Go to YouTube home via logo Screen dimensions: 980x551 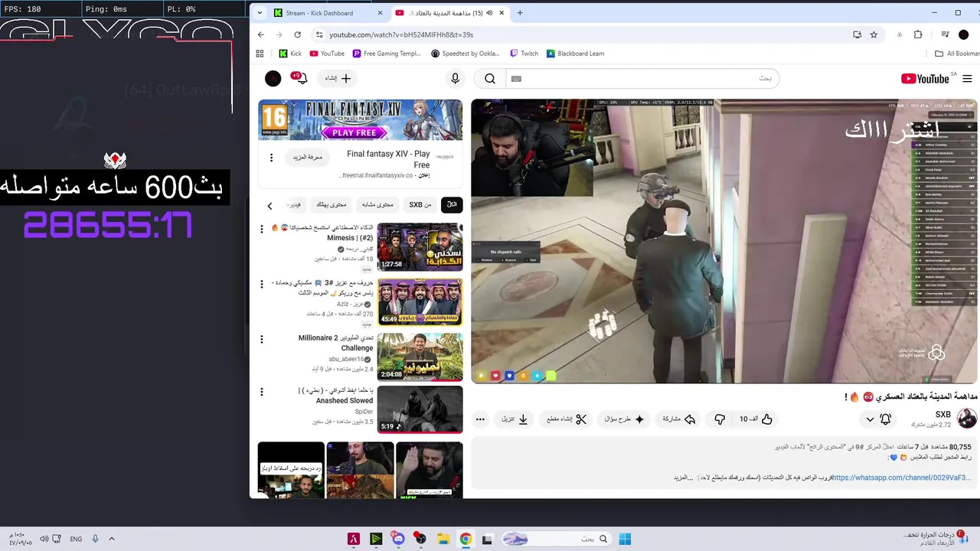[925, 78]
